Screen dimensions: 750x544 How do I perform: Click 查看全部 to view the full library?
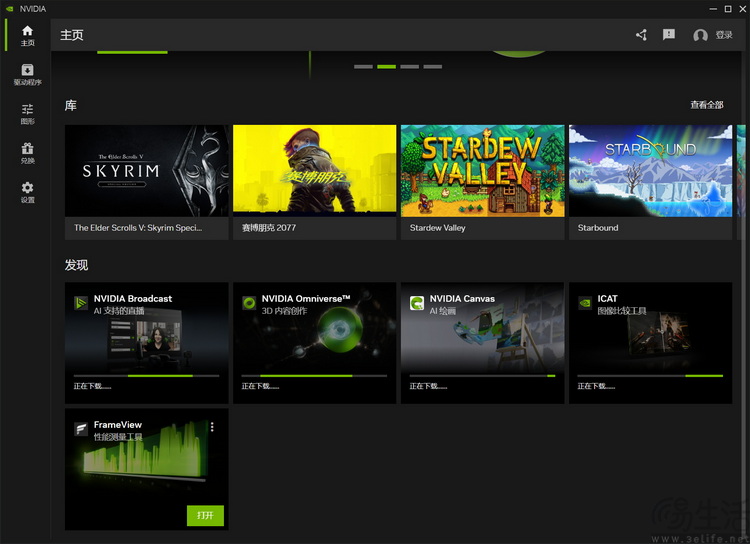706,105
